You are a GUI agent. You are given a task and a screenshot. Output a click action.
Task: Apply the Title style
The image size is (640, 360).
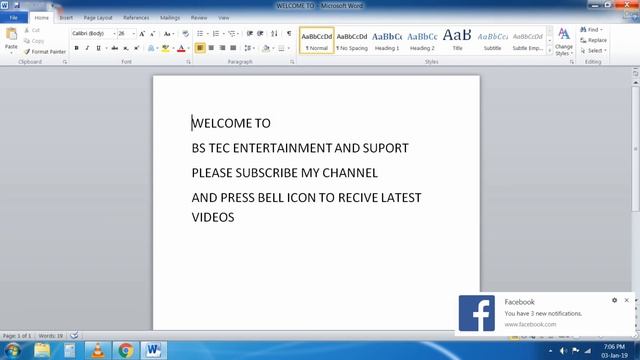tap(457, 40)
